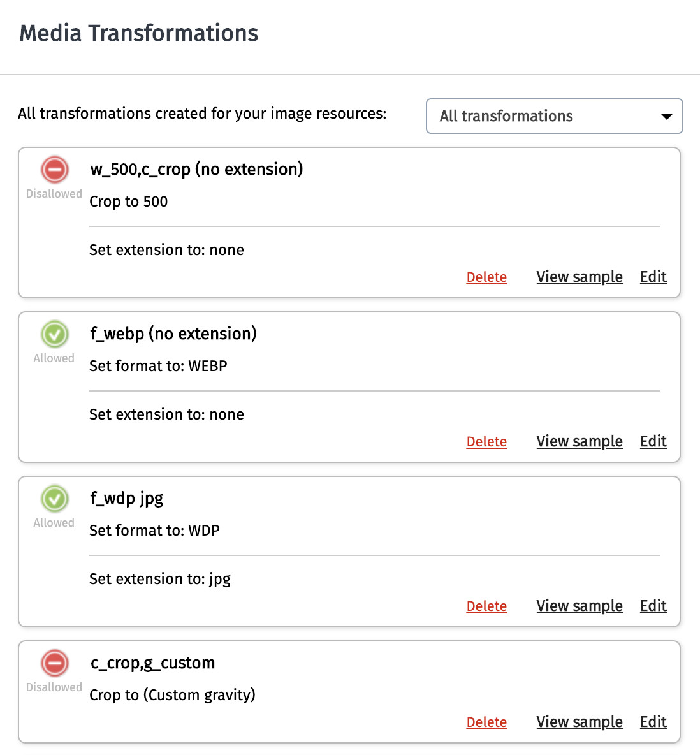
Task: Edit the f_wdp jpg transformation
Action: point(653,606)
